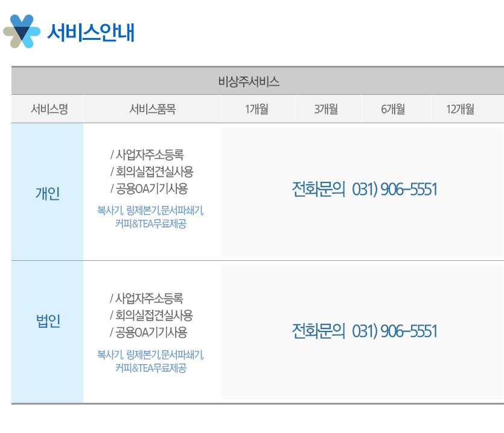
Task: Click the 서비스명 column header
Action: click(49, 109)
